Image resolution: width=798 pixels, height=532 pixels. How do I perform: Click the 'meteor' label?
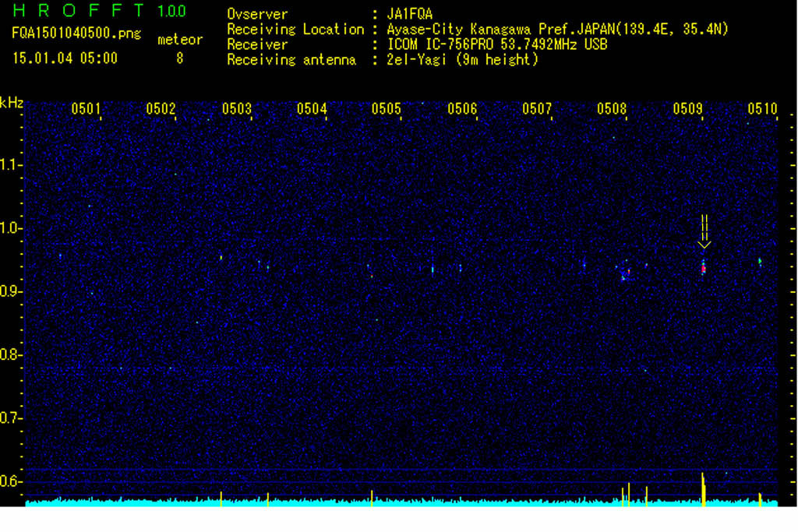tap(180, 40)
